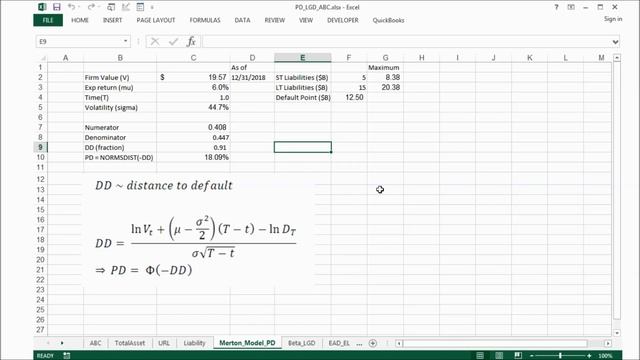Switch to the ABC sheet tab
Viewport: 640px width, 360px height.
[x=96, y=343]
